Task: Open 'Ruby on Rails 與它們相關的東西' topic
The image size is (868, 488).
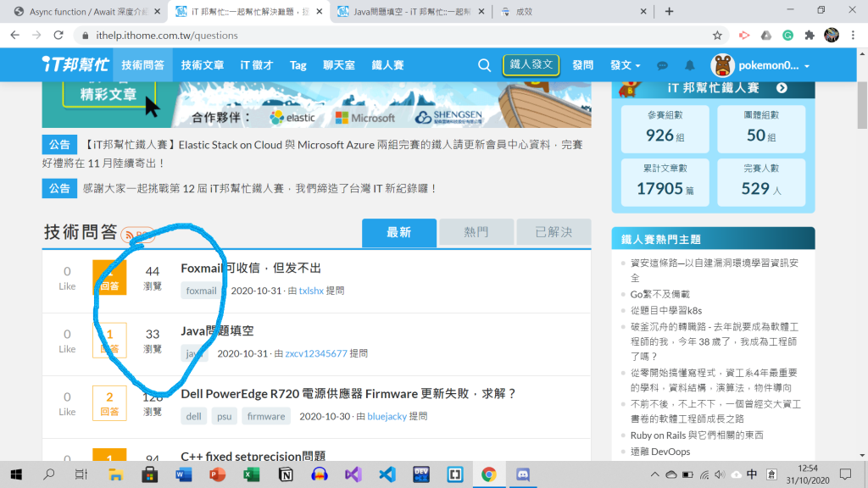Action: pyautogui.click(x=697, y=435)
